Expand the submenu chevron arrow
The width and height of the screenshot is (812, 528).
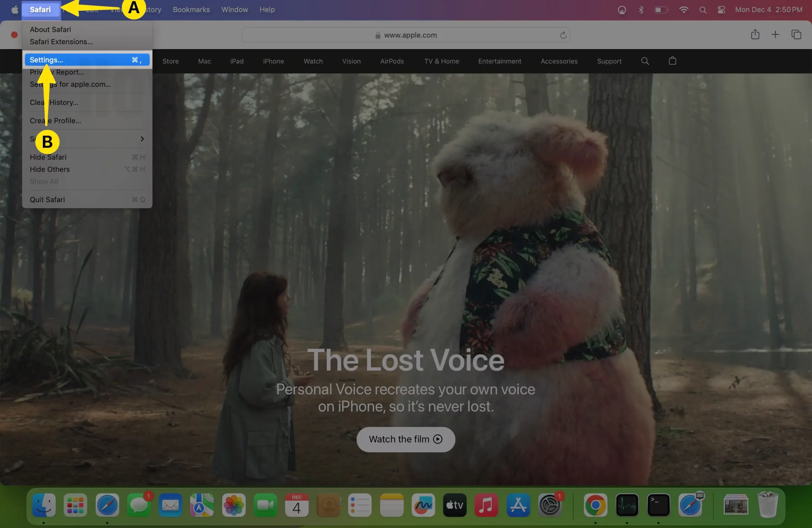click(x=142, y=139)
